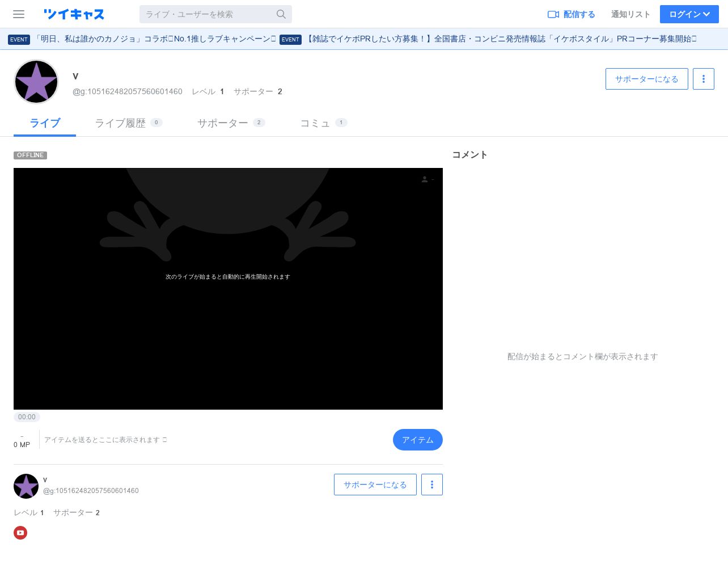Click the OFFLINE status badge
Screen dimensions: 728x581
[30, 155]
